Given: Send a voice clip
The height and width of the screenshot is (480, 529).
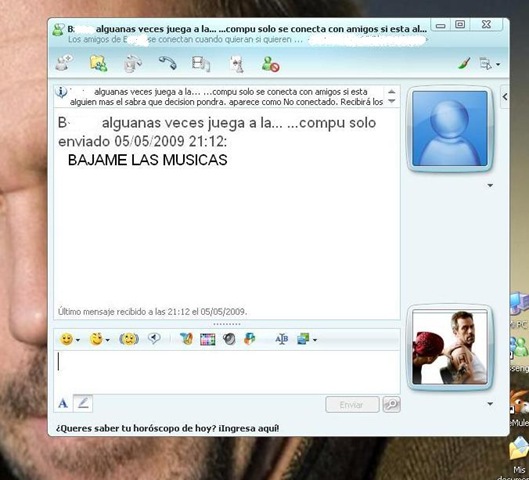Looking at the screenshot, I should (x=154, y=338).
